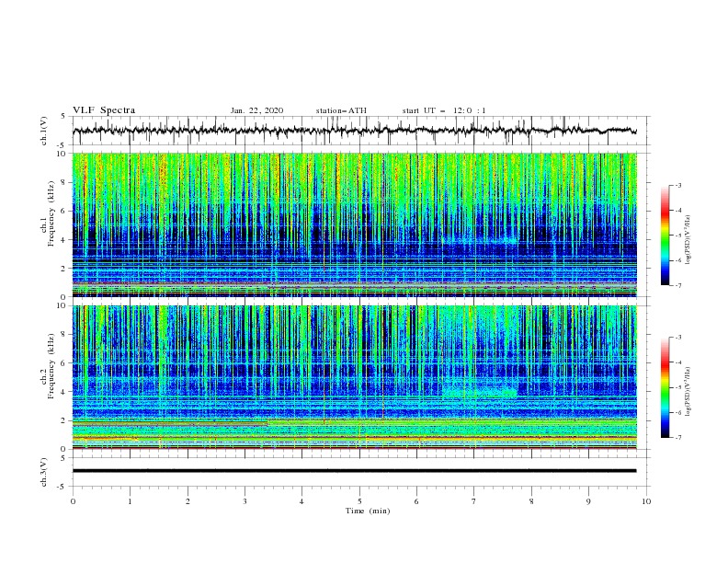Click the "2" kHz tick on ch.1 frequency axis
Screen dimensions: 728x563
63,269
